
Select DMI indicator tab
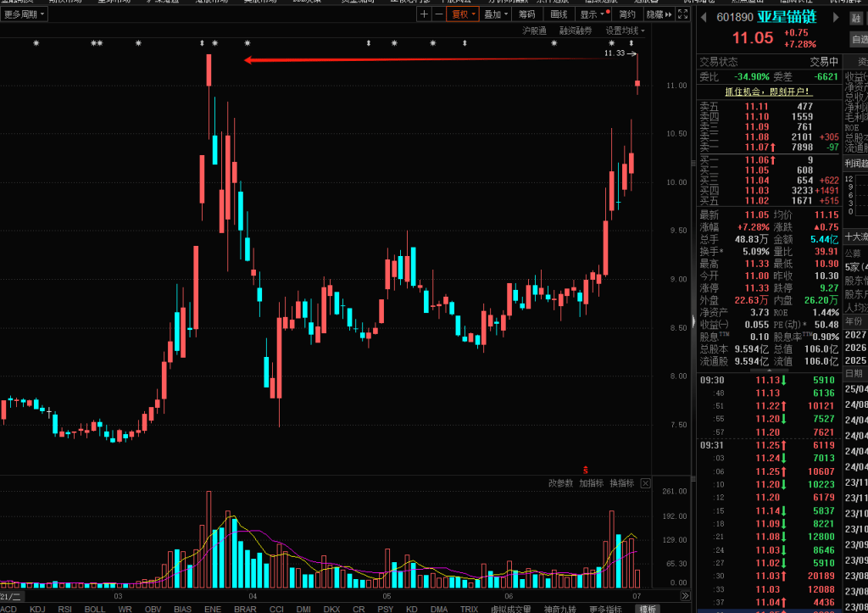coord(303,609)
